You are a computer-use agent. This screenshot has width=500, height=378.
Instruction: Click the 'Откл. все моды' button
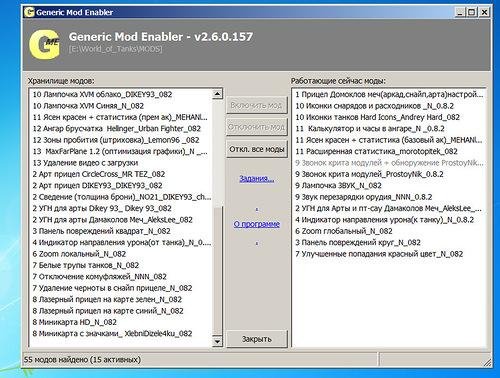(257, 149)
